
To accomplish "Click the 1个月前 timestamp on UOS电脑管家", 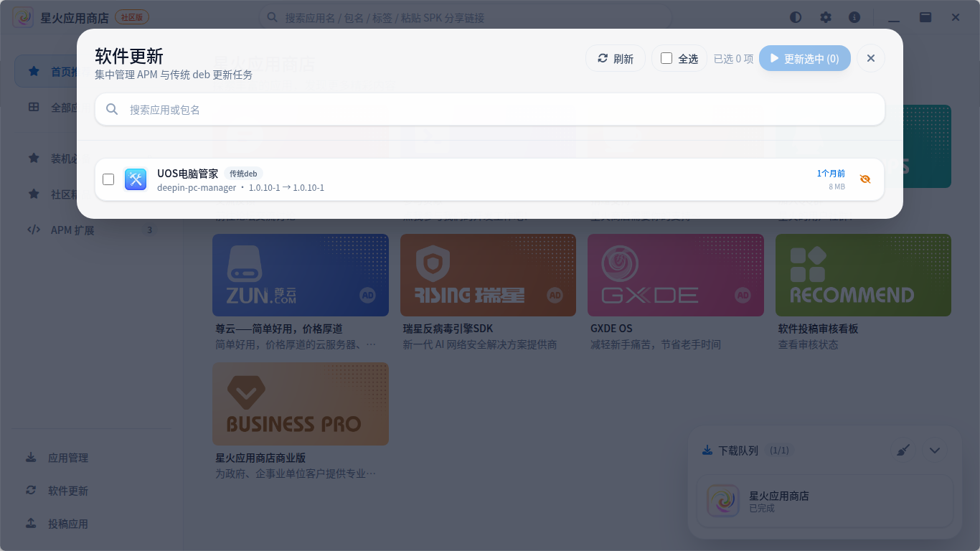I will (x=831, y=174).
